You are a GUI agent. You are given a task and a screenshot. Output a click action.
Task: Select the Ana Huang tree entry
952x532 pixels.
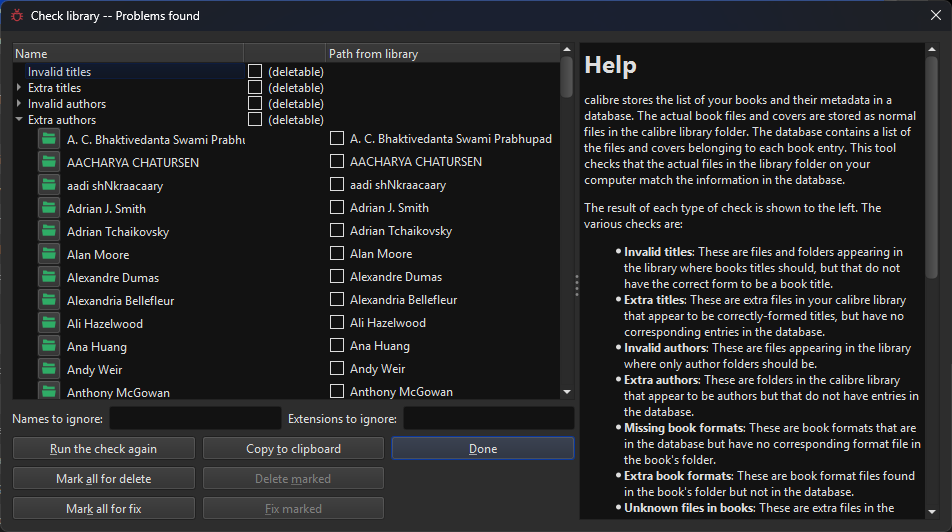pos(97,347)
